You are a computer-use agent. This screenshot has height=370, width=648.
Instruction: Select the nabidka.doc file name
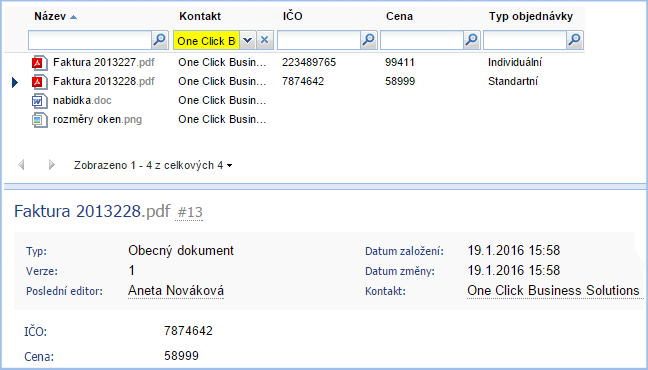82,100
